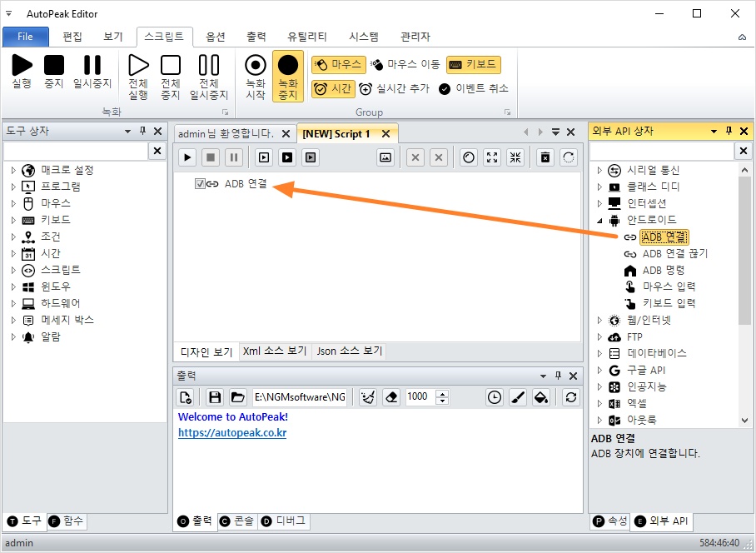Screen dimensions: 756x553
Task: Switch to the 속성 bottom tab
Action: pyautogui.click(x=610, y=521)
